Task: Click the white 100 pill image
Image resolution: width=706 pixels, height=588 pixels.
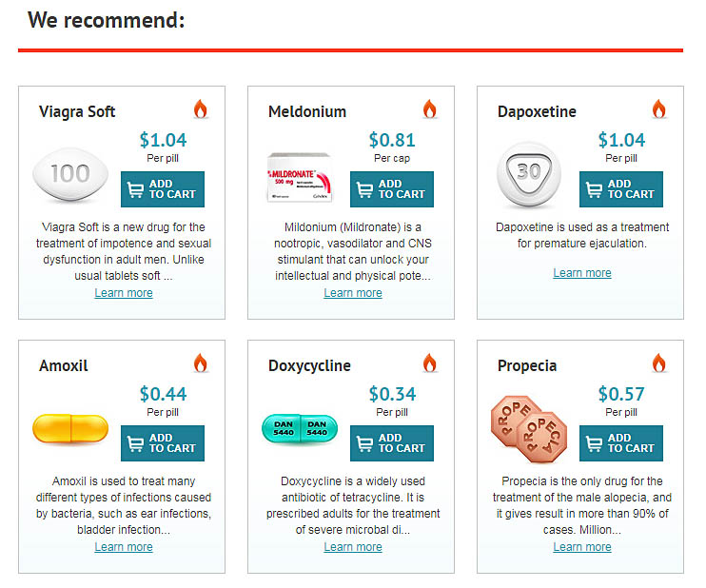Action: pyautogui.click(x=70, y=174)
